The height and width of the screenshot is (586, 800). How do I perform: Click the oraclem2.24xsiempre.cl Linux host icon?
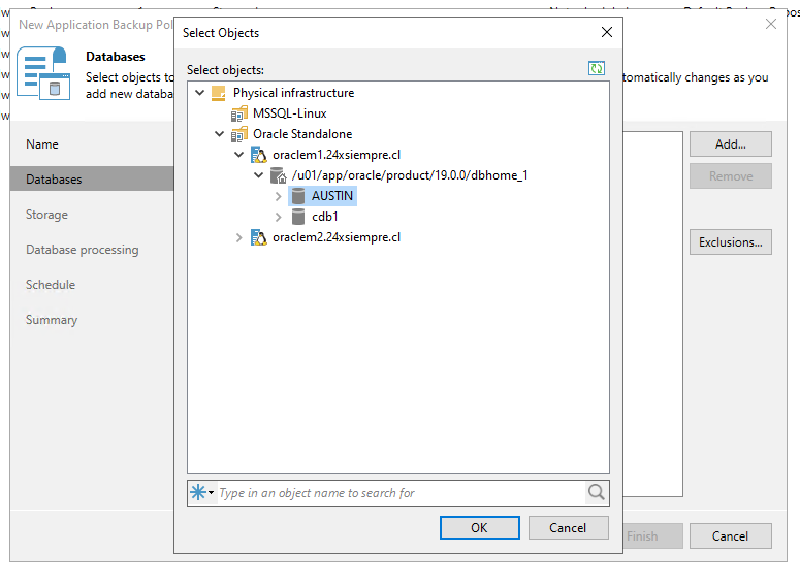tap(259, 237)
